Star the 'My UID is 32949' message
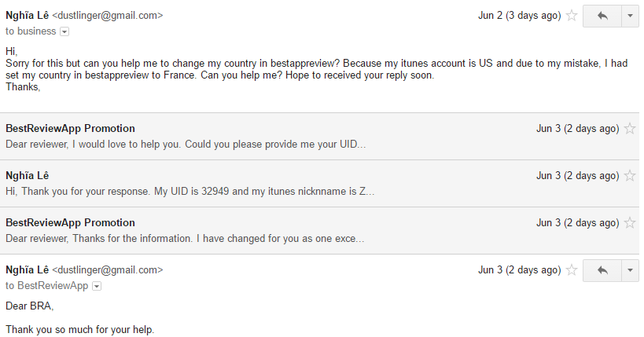The width and height of the screenshot is (644, 337). coord(630,176)
